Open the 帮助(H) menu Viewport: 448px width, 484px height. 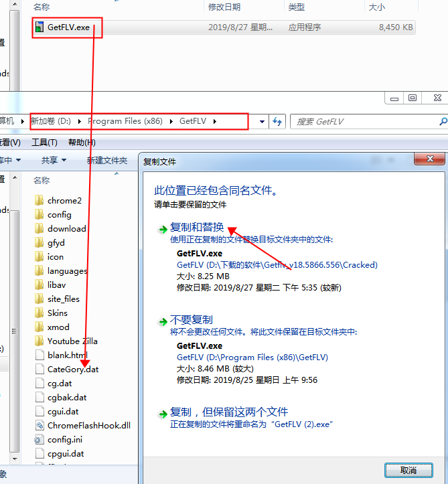point(82,143)
